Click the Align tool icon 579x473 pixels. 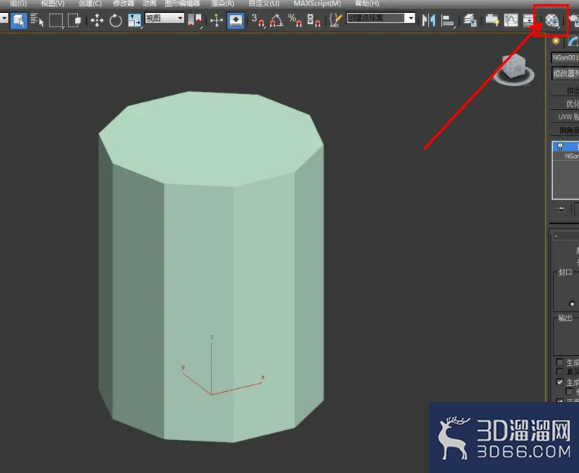448,20
